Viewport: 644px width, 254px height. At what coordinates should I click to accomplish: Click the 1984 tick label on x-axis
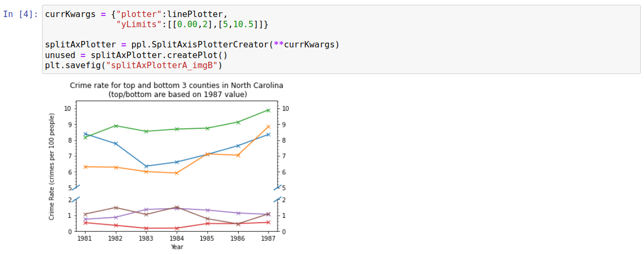tap(176, 239)
